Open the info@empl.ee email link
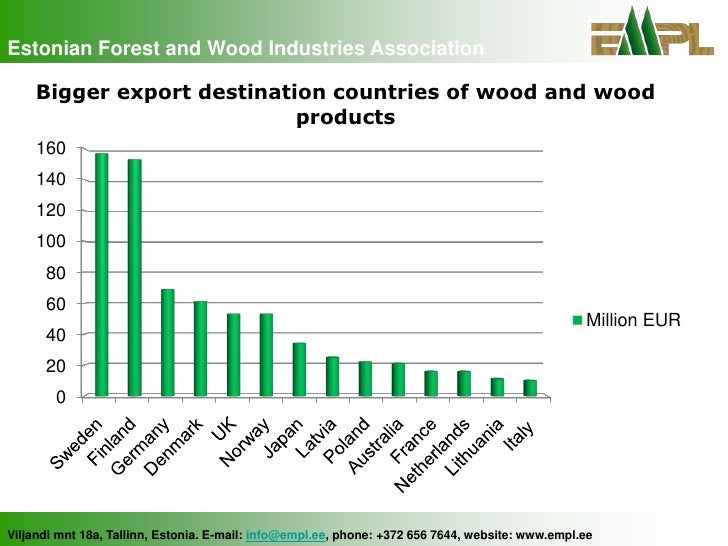This screenshot has width=728, height=546. [285, 535]
